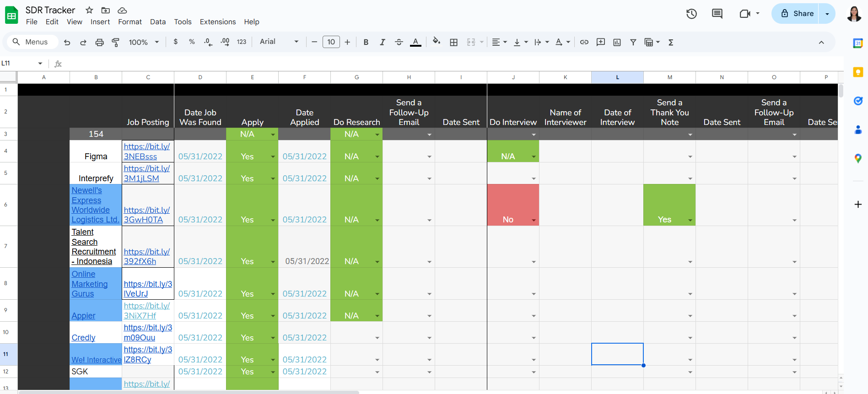Open the Arial font dropdown
Viewport: 868px width, 394px height.
point(279,42)
